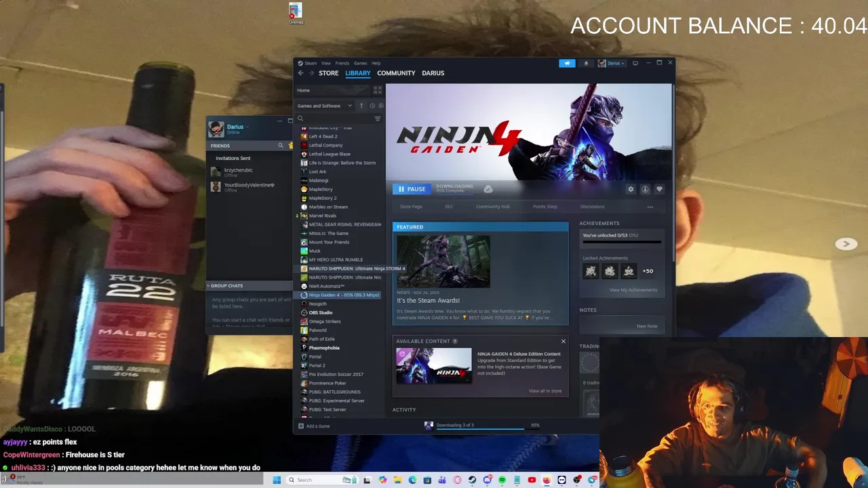Pause the Ninja Gaiden 4 download
The height and width of the screenshot is (488, 868).
pos(412,189)
